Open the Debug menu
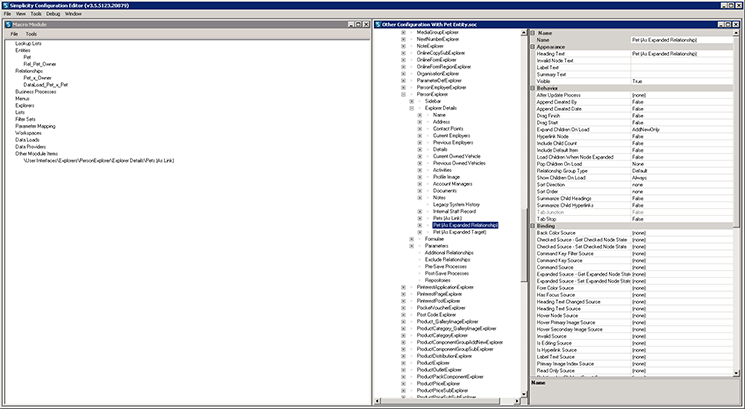 pos(53,14)
